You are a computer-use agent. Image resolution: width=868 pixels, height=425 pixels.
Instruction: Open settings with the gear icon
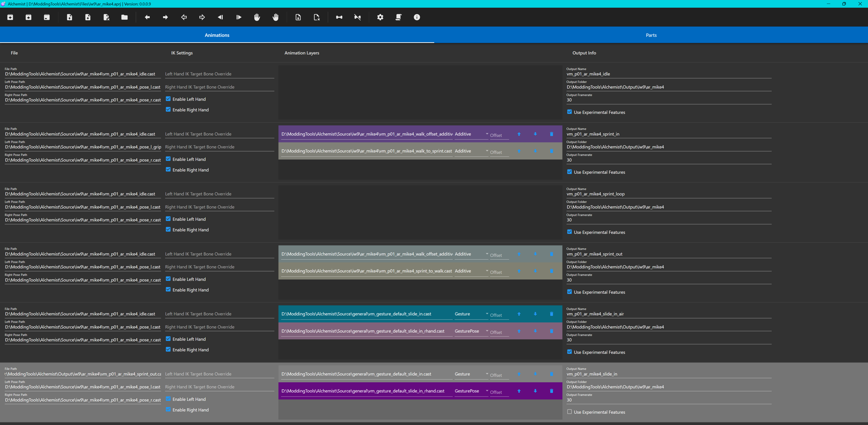[380, 17]
